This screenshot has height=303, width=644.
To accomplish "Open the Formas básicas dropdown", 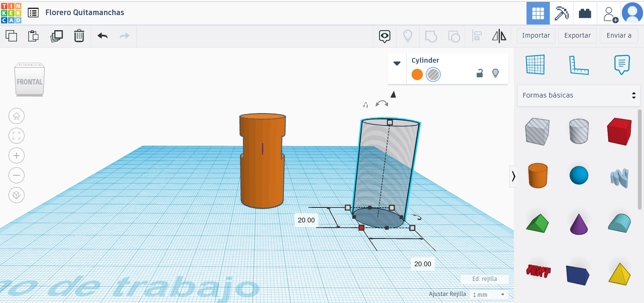I will tap(579, 95).
